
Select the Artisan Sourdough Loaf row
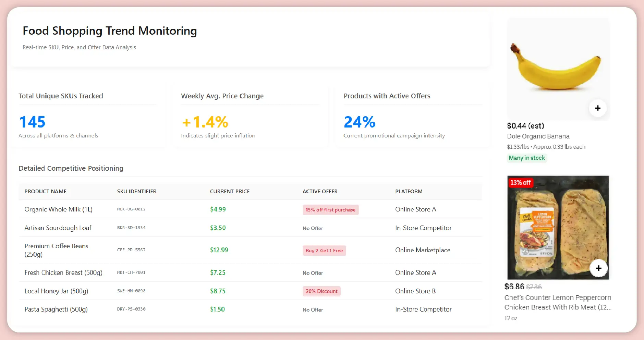click(x=58, y=228)
